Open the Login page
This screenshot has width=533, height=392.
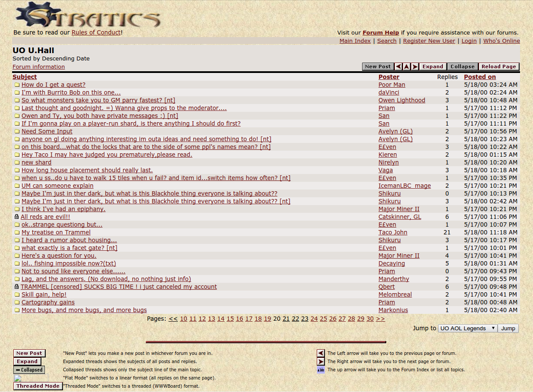pyautogui.click(x=469, y=41)
